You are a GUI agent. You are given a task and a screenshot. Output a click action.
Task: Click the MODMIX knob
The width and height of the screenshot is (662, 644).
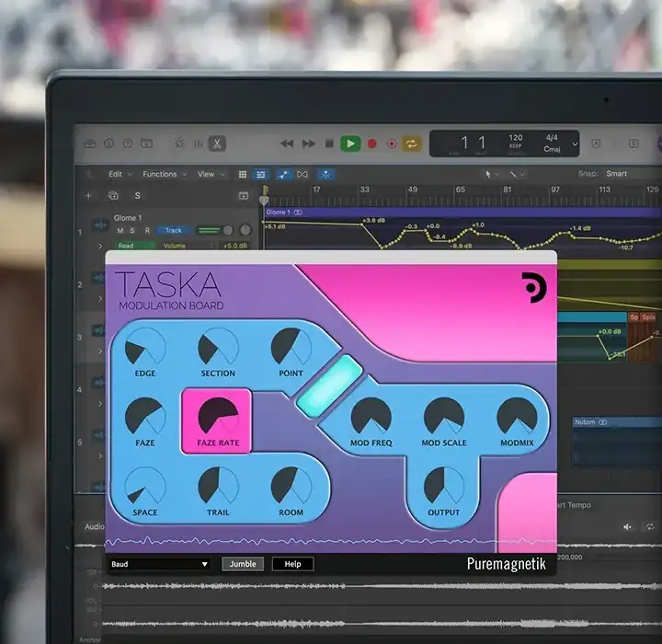(517, 418)
